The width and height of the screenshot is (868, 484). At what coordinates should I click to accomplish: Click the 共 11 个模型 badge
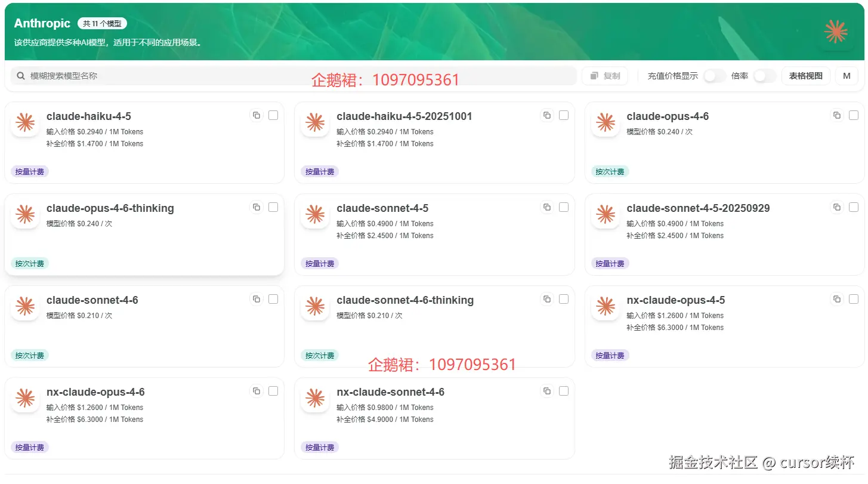102,24
